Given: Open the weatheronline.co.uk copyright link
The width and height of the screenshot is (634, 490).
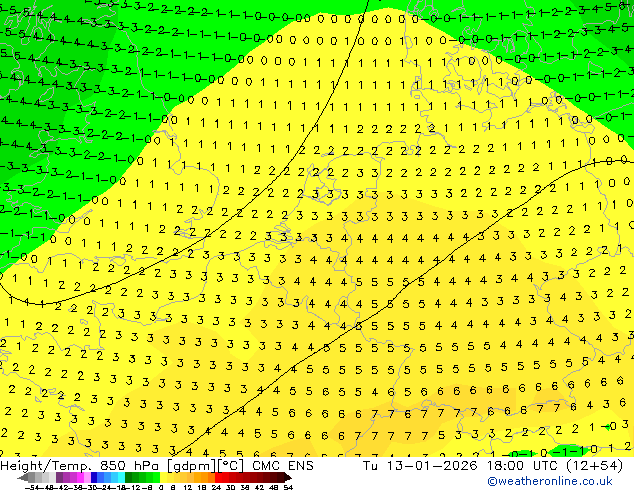Looking at the screenshot, I should (550, 481).
